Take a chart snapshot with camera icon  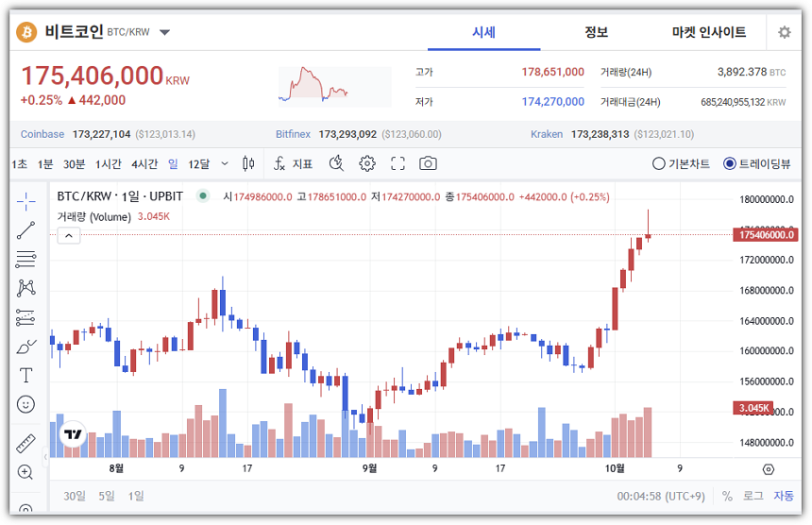point(428,163)
